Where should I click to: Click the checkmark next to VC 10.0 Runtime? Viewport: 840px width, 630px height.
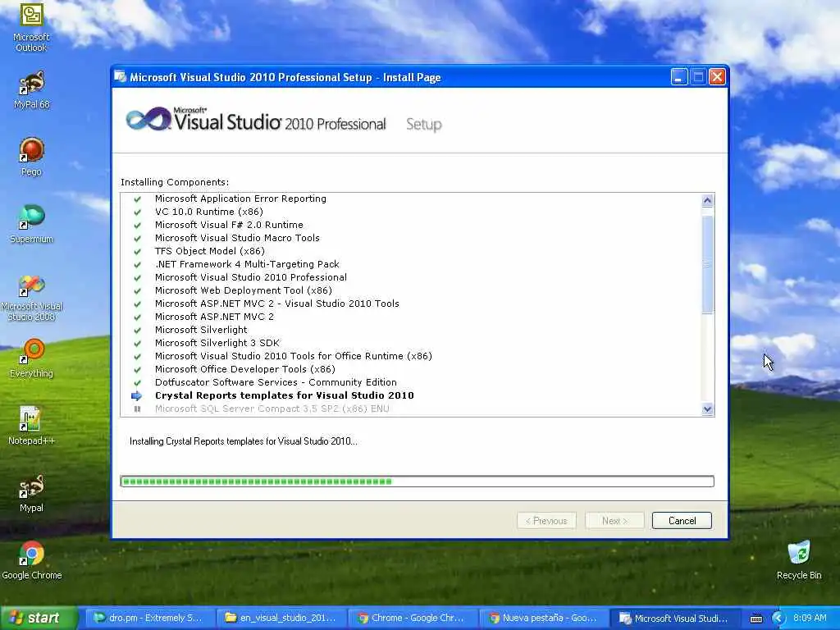(138, 212)
